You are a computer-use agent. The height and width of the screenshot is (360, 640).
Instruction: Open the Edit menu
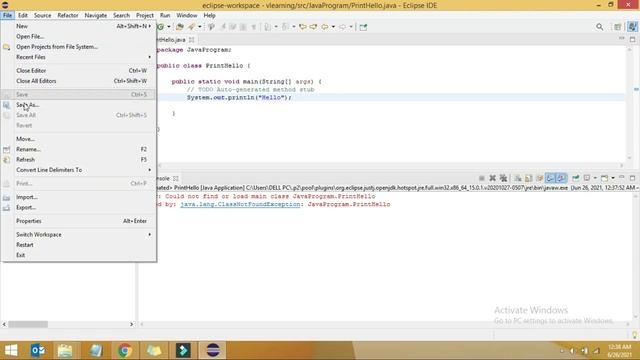[23, 16]
